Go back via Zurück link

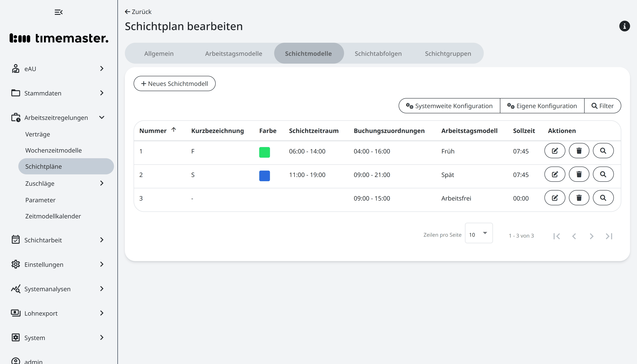(x=138, y=12)
